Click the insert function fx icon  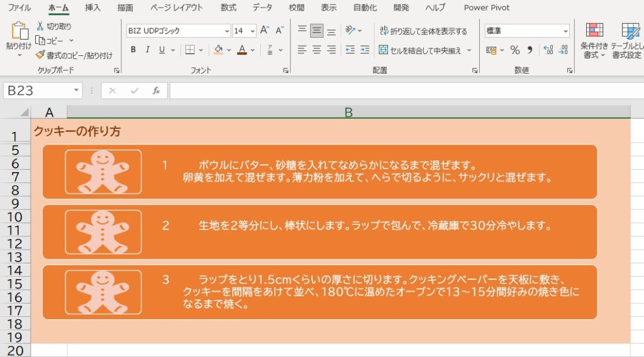(156, 91)
